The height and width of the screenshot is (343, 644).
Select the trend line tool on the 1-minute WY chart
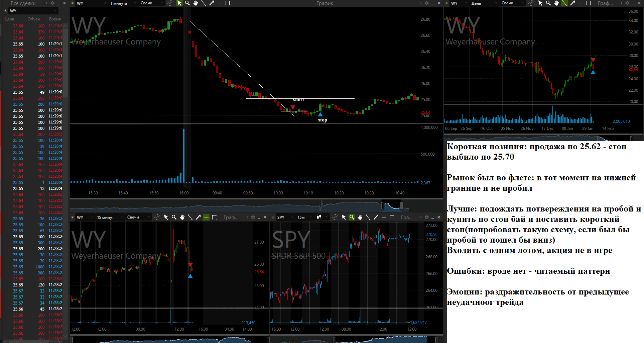[x=204, y=3]
